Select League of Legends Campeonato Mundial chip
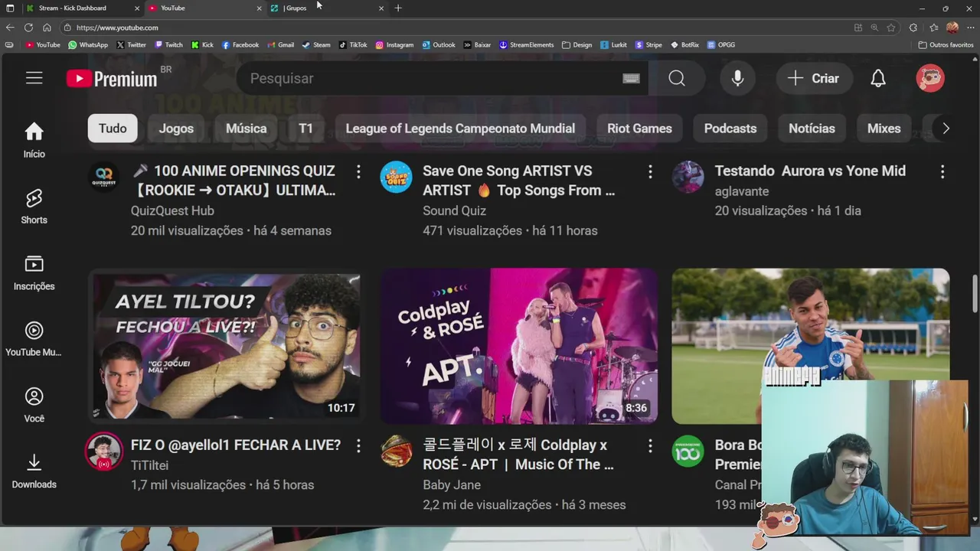 tap(460, 129)
